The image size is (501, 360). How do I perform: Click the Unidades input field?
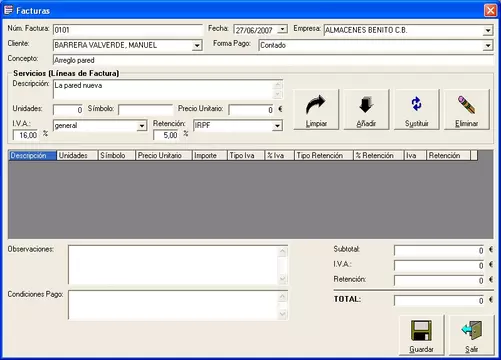tap(68, 110)
